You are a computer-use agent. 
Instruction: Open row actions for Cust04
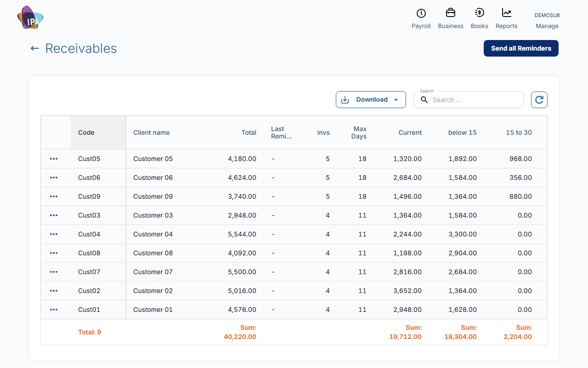[x=54, y=234]
